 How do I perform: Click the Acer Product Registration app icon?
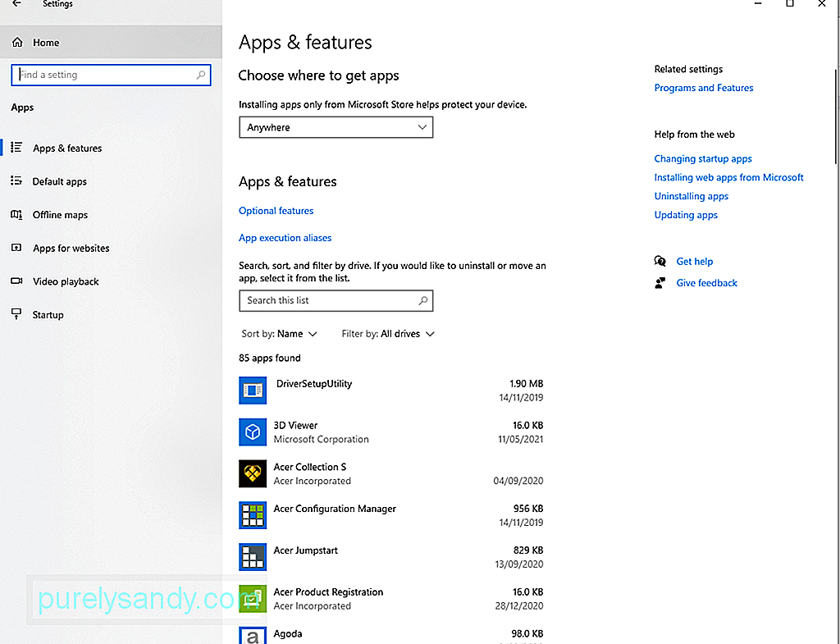point(253,599)
